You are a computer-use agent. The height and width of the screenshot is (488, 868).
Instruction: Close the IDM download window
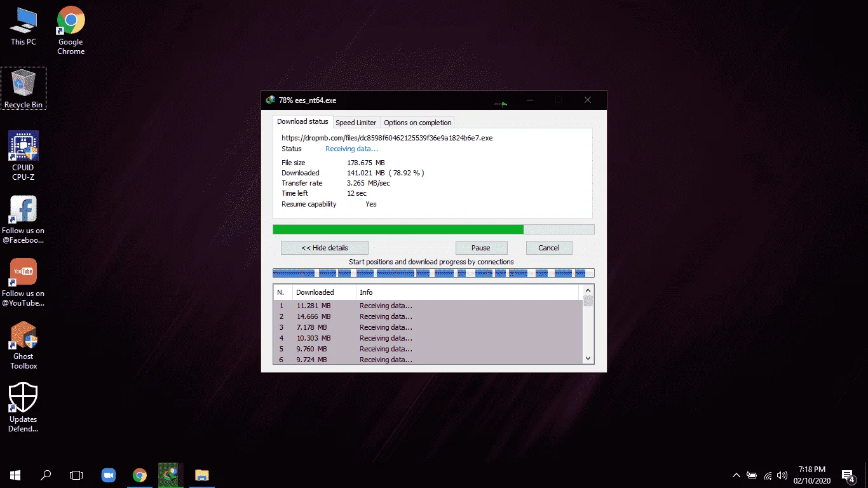pyautogui.click(x=588, y=100)
